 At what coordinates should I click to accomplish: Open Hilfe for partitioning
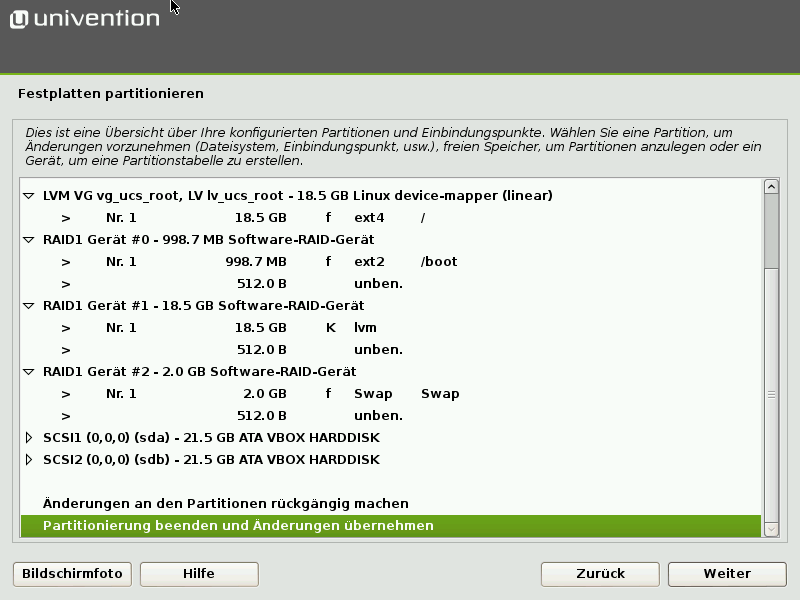[x=199, y=574]
